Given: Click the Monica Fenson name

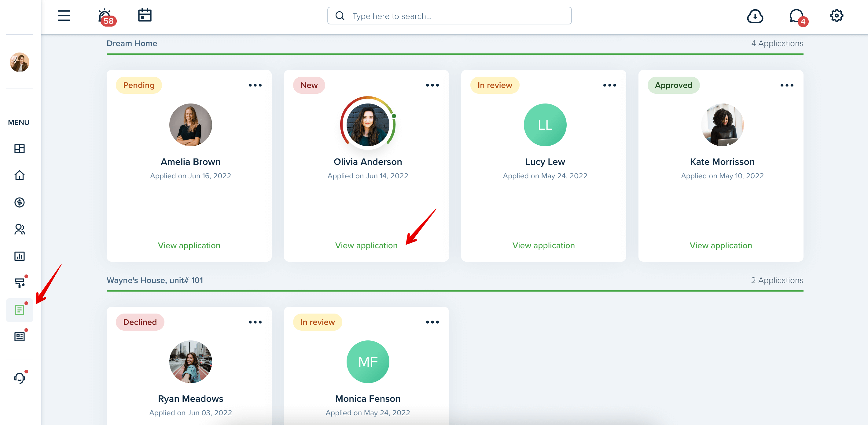Looking at the screenshot, I should [x=368, y=399].
